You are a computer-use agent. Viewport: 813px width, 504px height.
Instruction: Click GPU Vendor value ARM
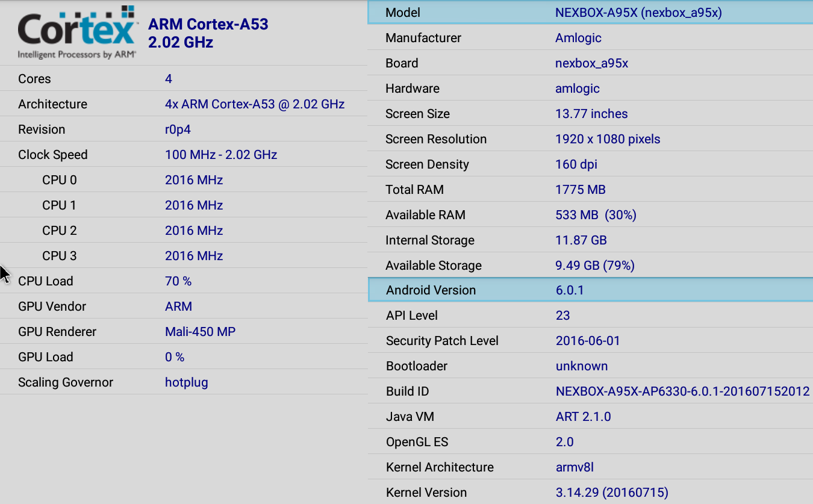pyautogui.click(x=178, y=306)
